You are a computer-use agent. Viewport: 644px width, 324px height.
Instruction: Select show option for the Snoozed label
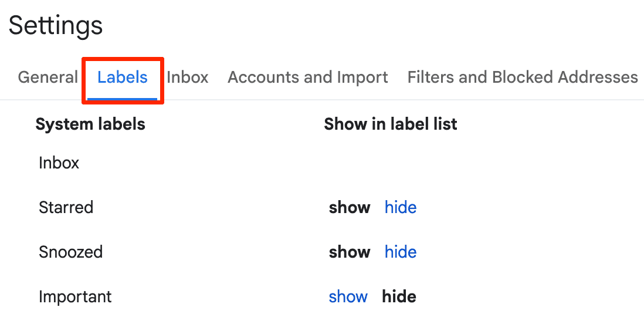coord(350,252)
